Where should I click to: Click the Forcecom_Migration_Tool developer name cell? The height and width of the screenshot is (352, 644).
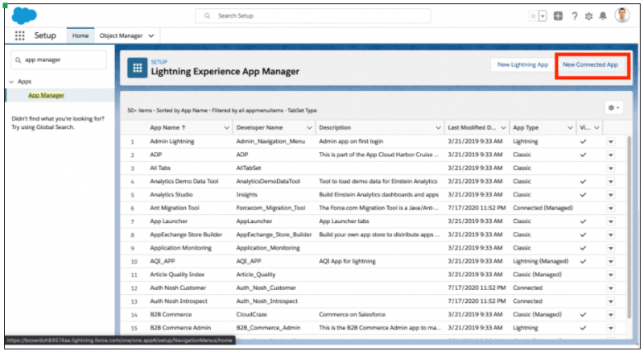(x=270, y=208)
